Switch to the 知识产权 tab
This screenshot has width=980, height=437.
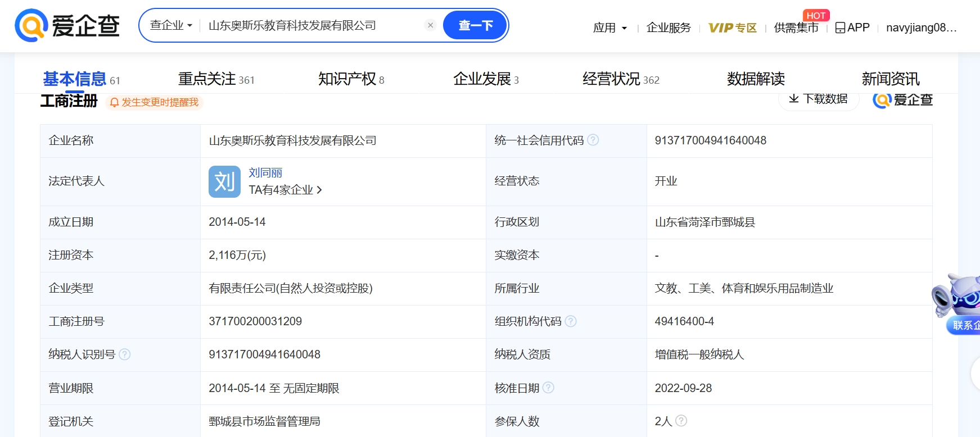(x=351, y=79)
